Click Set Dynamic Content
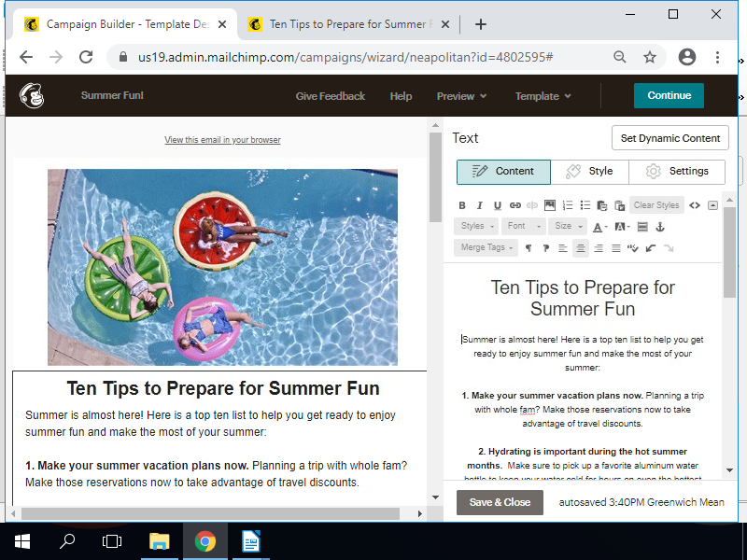The image size is (747, 560). click(x=669, y=138)
